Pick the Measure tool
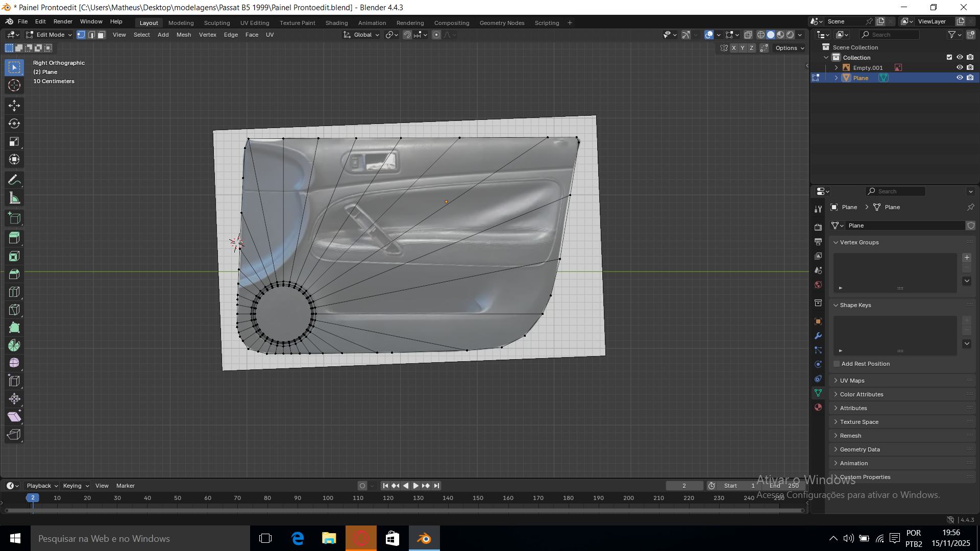Screen dimensions: 980x551 coord(14,198)
